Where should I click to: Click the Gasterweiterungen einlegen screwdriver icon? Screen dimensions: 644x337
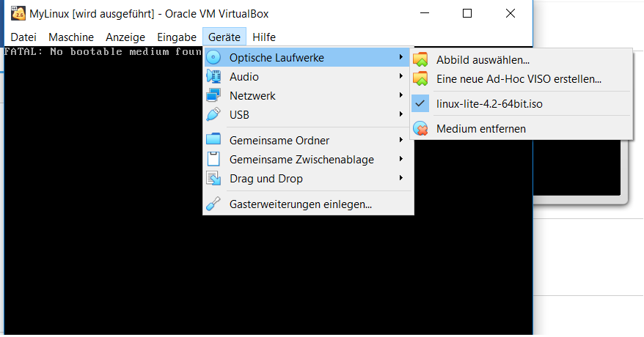point(213,204)
